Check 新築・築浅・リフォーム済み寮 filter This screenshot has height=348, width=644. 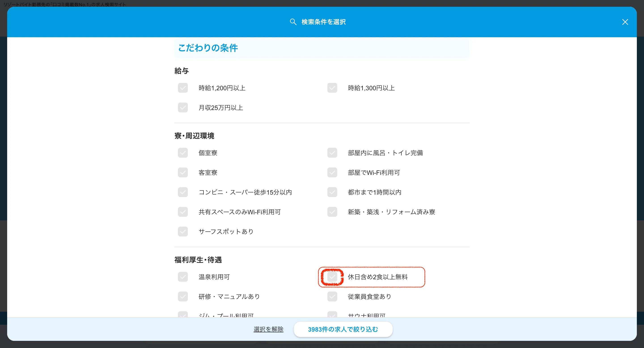point(332,212)
